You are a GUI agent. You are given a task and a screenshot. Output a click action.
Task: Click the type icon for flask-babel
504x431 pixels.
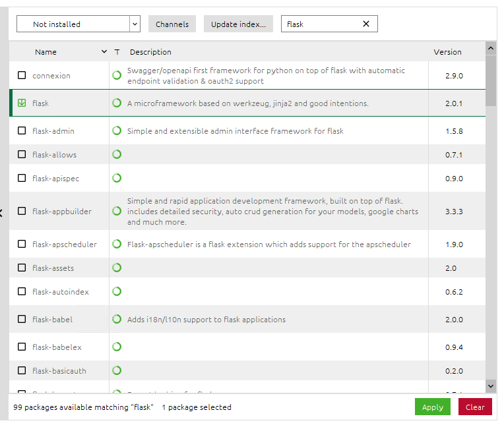pos(117,319)
